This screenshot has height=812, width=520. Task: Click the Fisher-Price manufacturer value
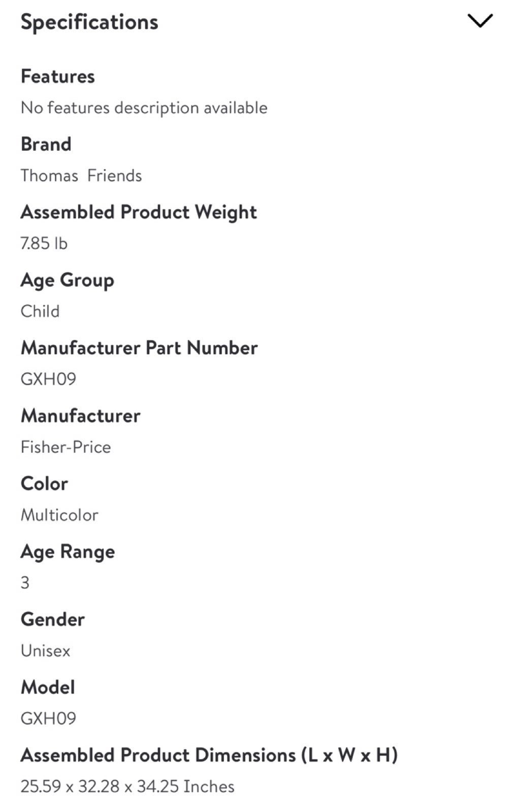[66, 447]
